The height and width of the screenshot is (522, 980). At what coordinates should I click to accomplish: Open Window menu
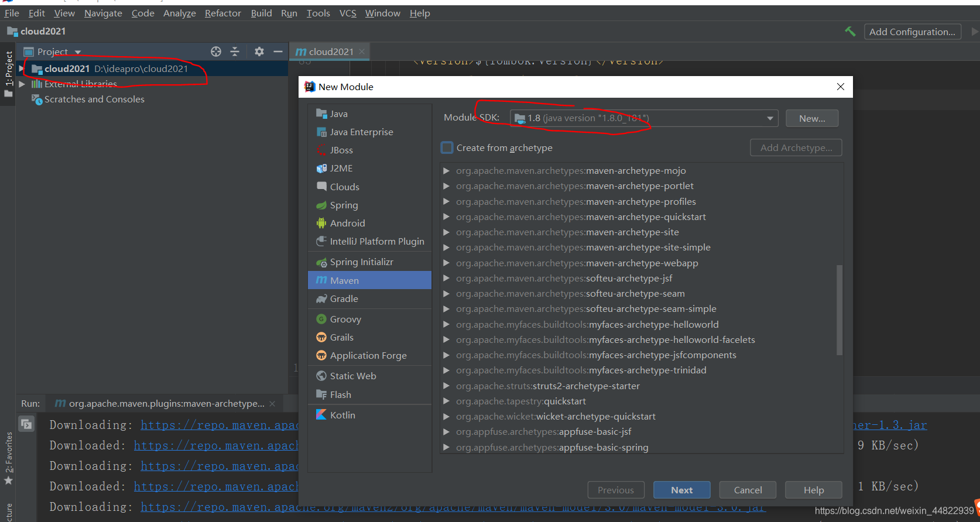click(382, 13)
